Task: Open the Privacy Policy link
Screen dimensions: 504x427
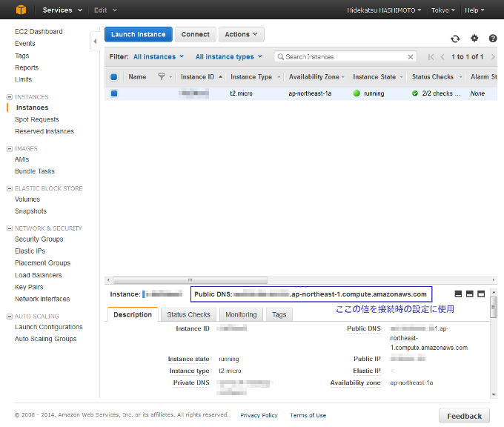Action: [259, 415]
